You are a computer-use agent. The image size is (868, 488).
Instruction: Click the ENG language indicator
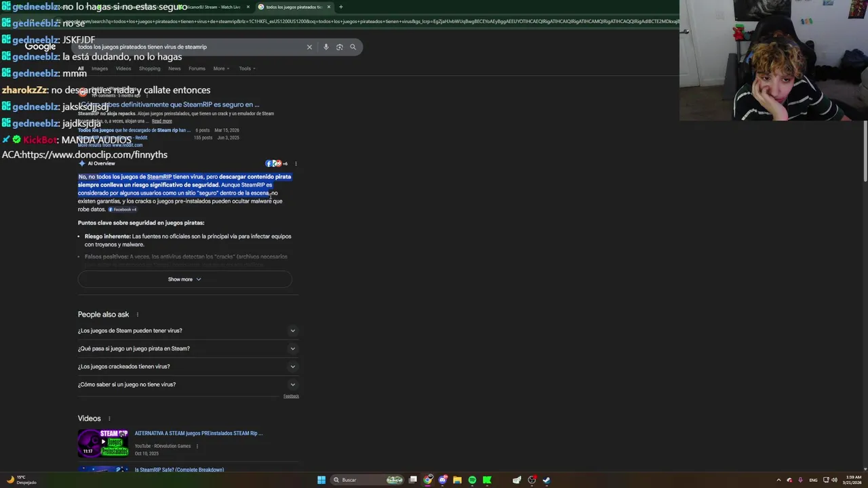(813, 480)
